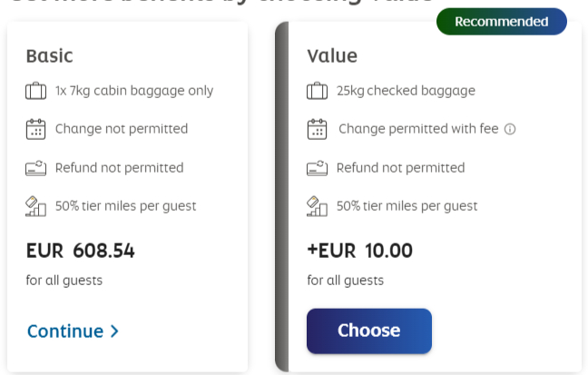
Task: Click the Value refund-not-permitted icon
Action: [317, 168]
